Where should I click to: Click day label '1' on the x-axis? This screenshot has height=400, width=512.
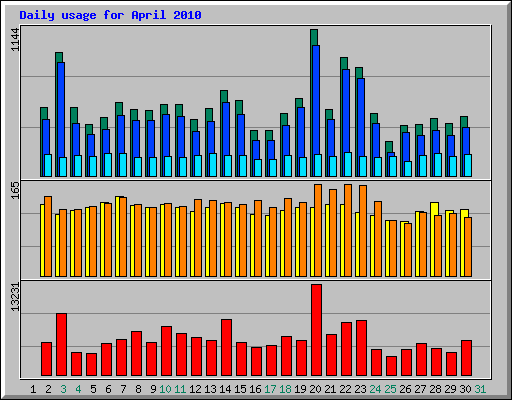pyautogui.click(x=33, y=389)
